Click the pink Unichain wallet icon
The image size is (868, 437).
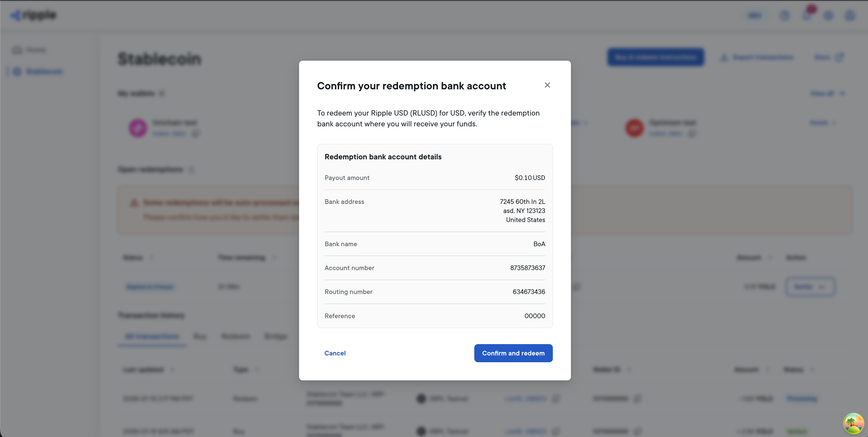tap(137, 128)
